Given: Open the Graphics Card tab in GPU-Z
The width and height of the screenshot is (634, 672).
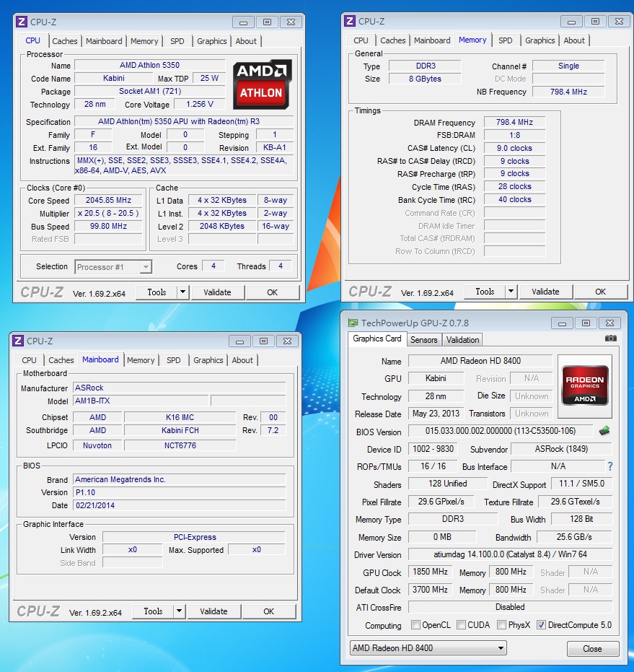Looking at the screenshot, I should click(x=377, y=339).
